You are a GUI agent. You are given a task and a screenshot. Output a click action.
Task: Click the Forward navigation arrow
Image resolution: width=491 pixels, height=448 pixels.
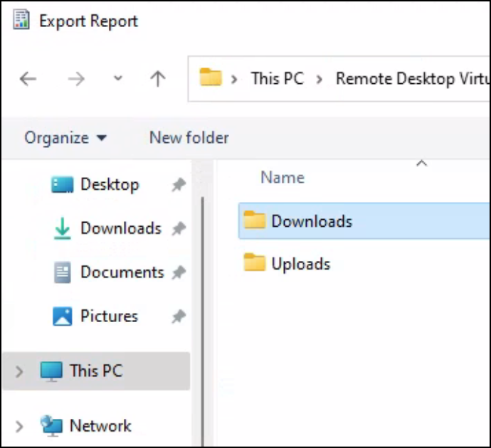[x=75, y=79]
